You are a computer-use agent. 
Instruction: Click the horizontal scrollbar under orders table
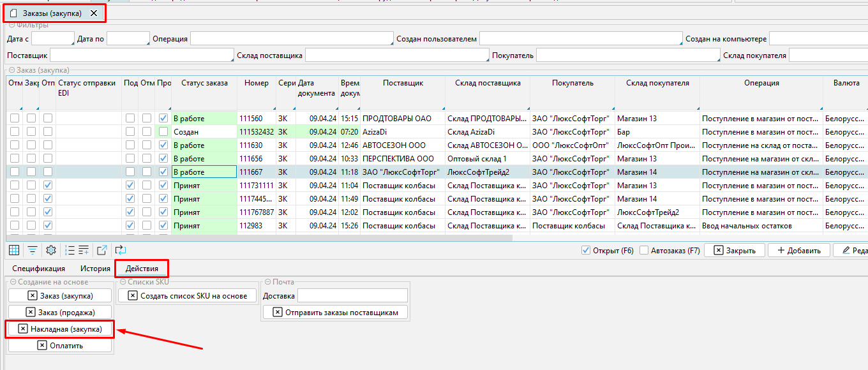pyautogui.click(x=255, y=238)
